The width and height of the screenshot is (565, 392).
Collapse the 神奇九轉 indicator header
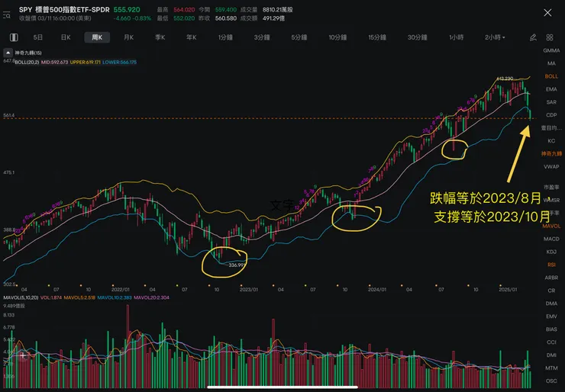(8, 53)
